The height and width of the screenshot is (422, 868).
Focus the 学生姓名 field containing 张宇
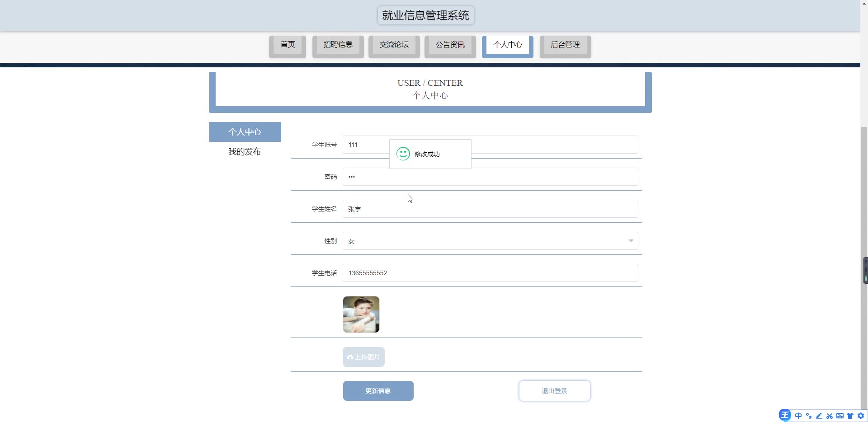click(x=490, y=209)
